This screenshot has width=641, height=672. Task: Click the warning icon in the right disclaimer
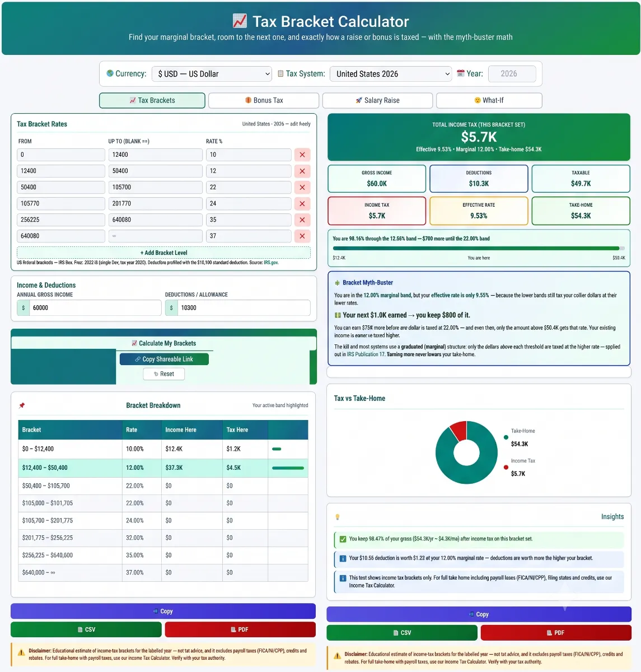337,656
